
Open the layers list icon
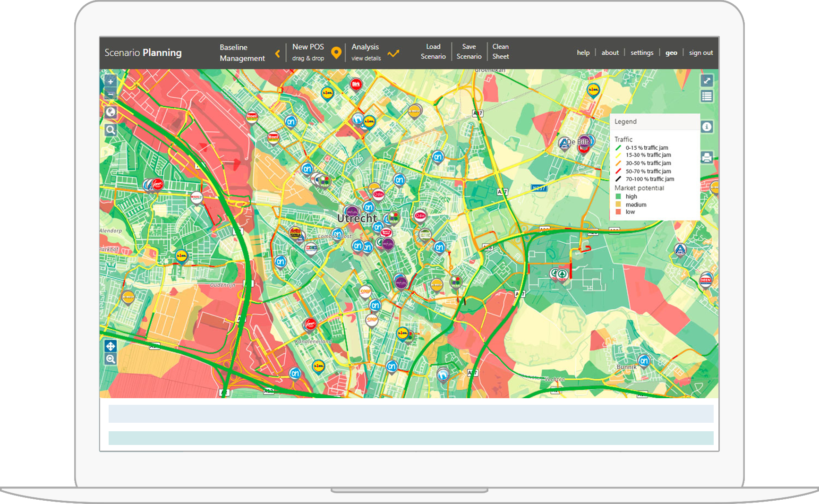[x=707, y=96]
